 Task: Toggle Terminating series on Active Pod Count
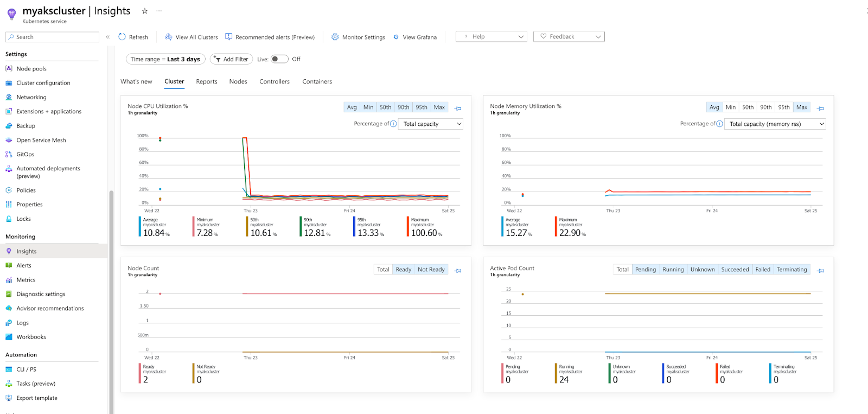792,270
